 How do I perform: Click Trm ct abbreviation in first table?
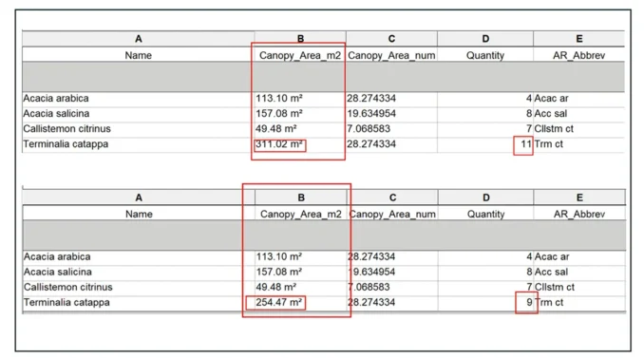tap(548, 144)
